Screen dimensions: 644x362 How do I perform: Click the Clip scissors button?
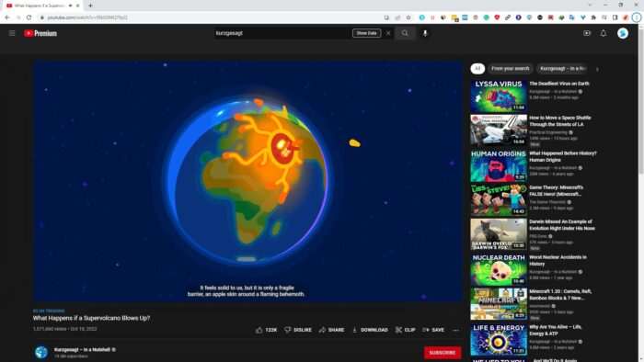[406, 330]
